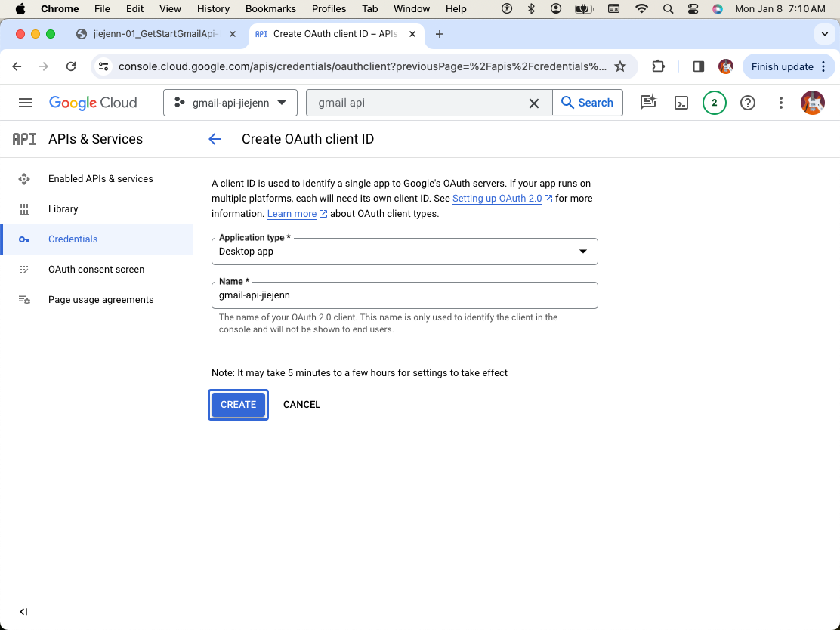Click the Name field containing gmail-api-jiejenn
This screenshot has width=840, height=630.
[404, 295]
